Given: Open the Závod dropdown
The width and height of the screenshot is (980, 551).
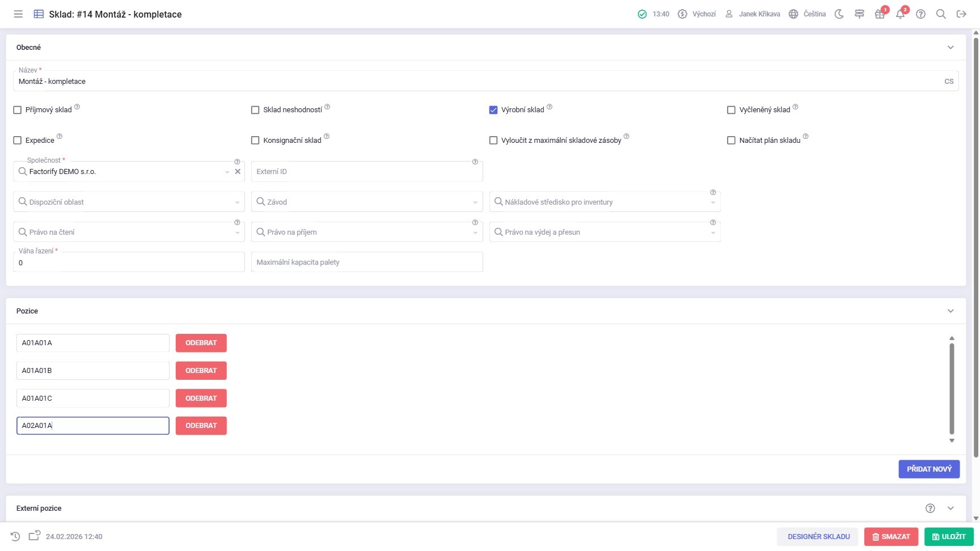Looking at the screenshot, I should pyautogui.click(x=367, y=202).
